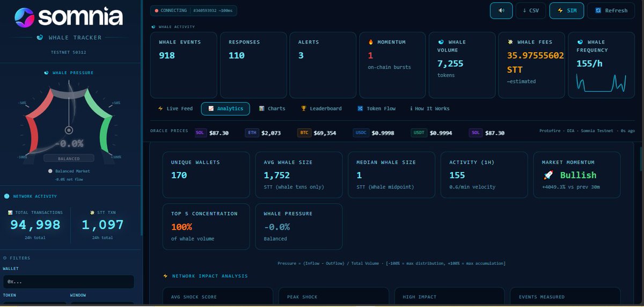Click the Filters gear icon
This screenshot has width=644, height=307.
5,258
